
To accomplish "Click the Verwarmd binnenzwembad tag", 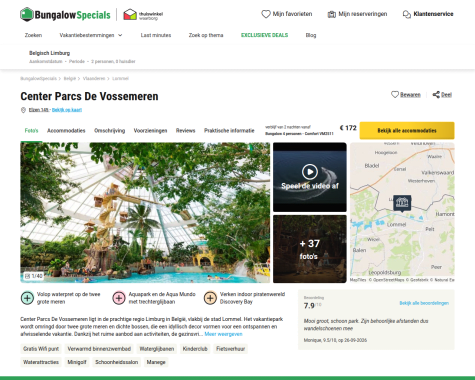I will [x=99, y=349].
